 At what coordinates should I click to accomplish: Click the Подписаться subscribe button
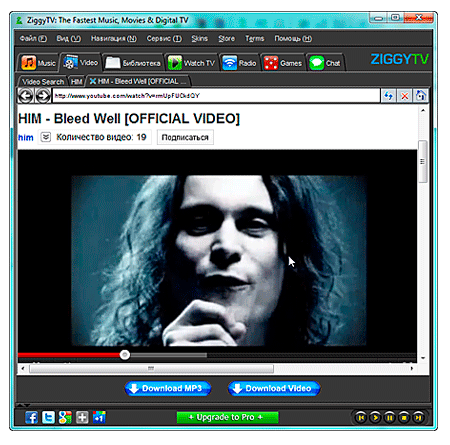[x=185, y=137]
